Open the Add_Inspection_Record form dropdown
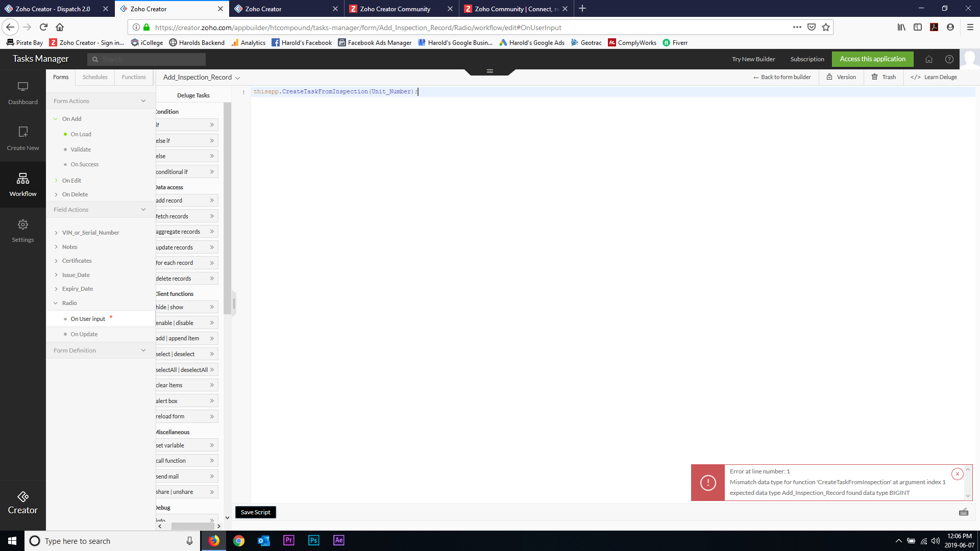 pyautogui.click(x=201, y=77)
